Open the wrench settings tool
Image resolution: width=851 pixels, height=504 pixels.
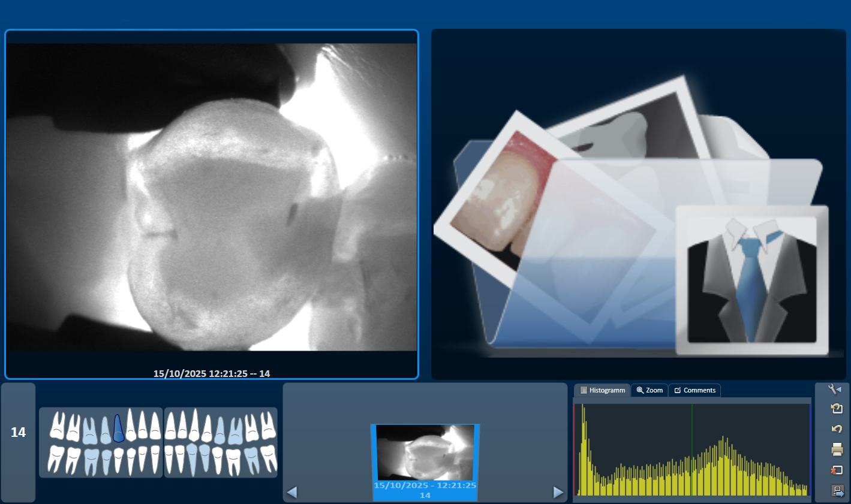835,390
